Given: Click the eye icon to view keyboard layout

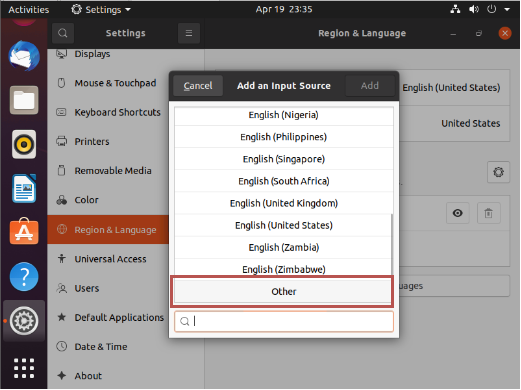Looking at the screenshot, I should 458,213.
